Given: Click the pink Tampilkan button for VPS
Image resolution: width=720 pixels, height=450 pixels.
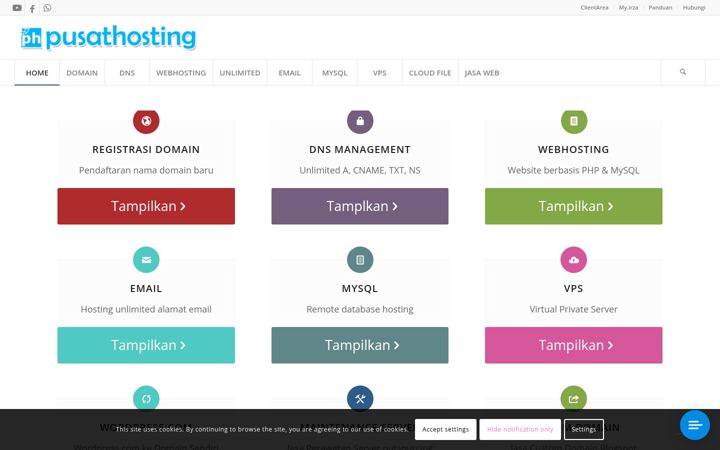Looking at the screenshot, I should [x=574, y=345].
